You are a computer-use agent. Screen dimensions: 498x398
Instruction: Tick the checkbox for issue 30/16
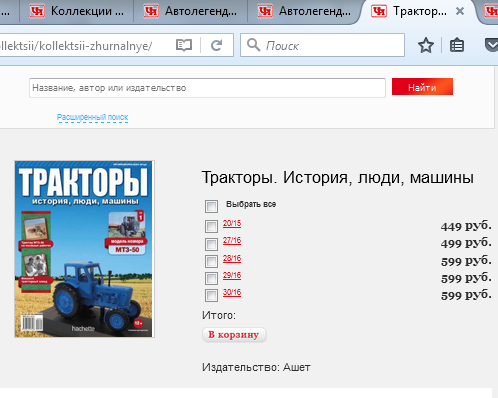(211, 295)
